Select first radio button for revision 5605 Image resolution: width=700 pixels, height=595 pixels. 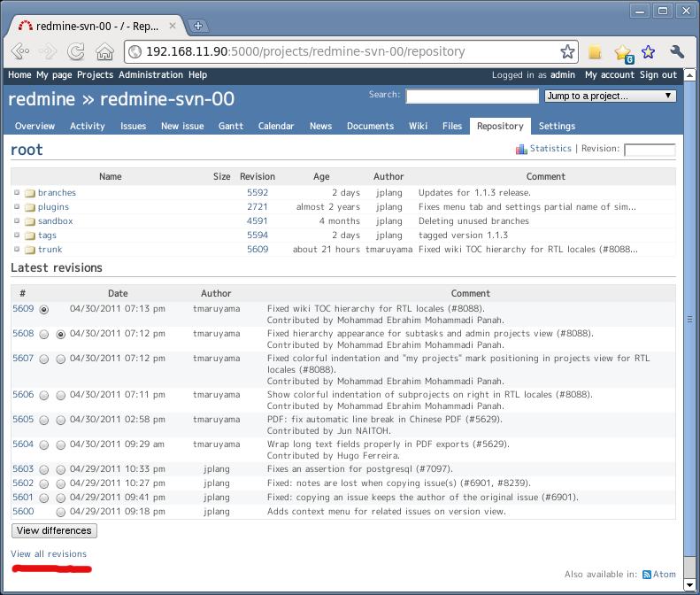click(43, 420)
